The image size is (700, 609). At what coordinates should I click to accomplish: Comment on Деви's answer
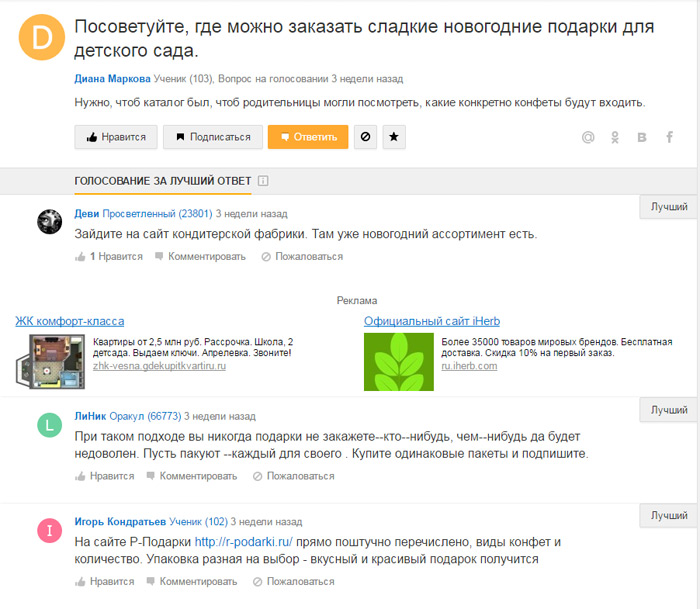tap(200, 256)
